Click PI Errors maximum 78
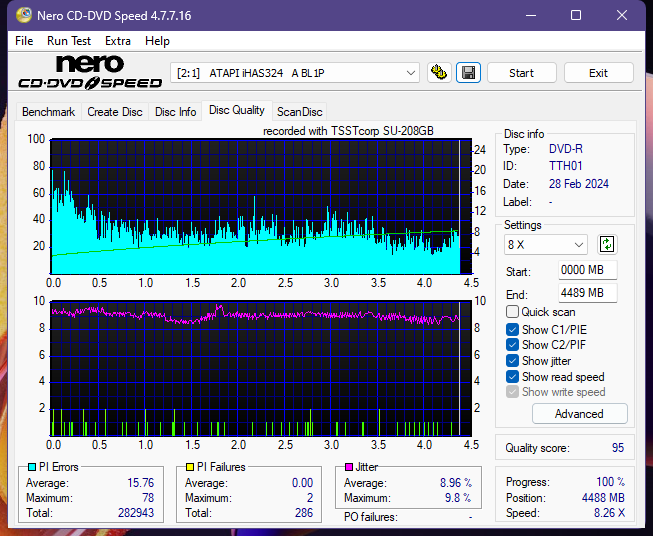The image size is (653, 536). 148,498
